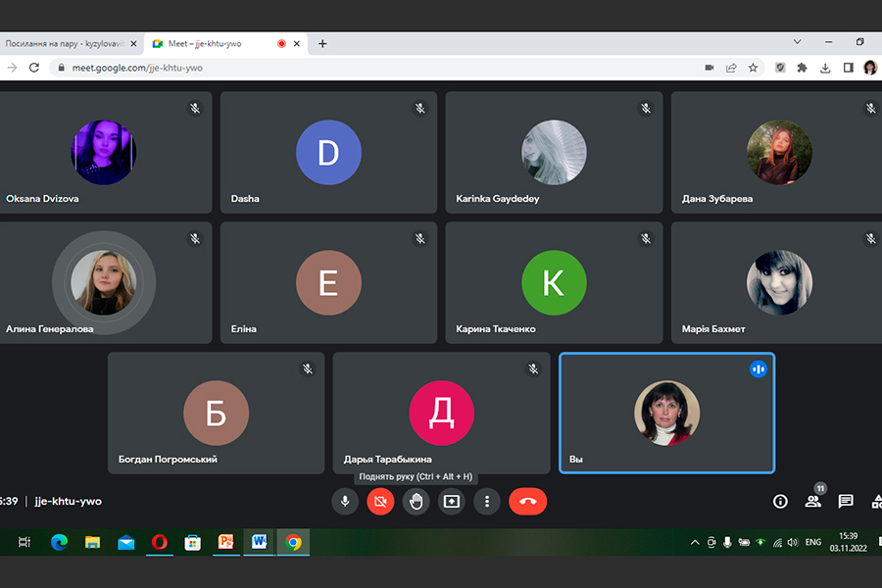Turn on the camera
The width and height of the screenshot is (882, 588).
[x=380, y=501]
